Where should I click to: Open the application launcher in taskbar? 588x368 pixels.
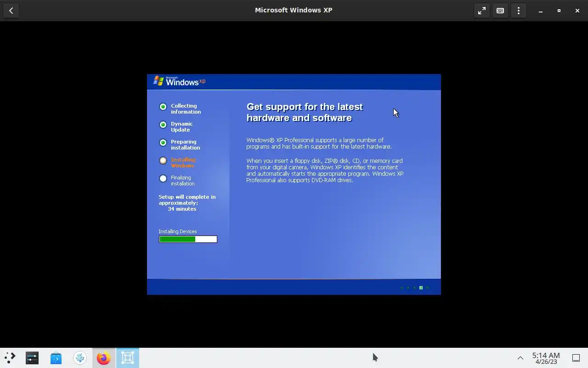coord(10,358)
